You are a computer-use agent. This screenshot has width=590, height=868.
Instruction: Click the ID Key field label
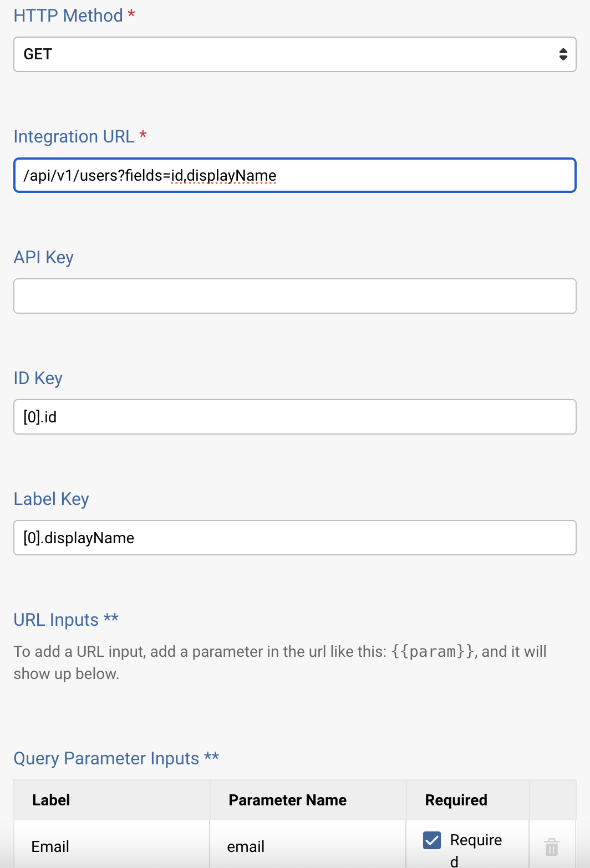38,378
